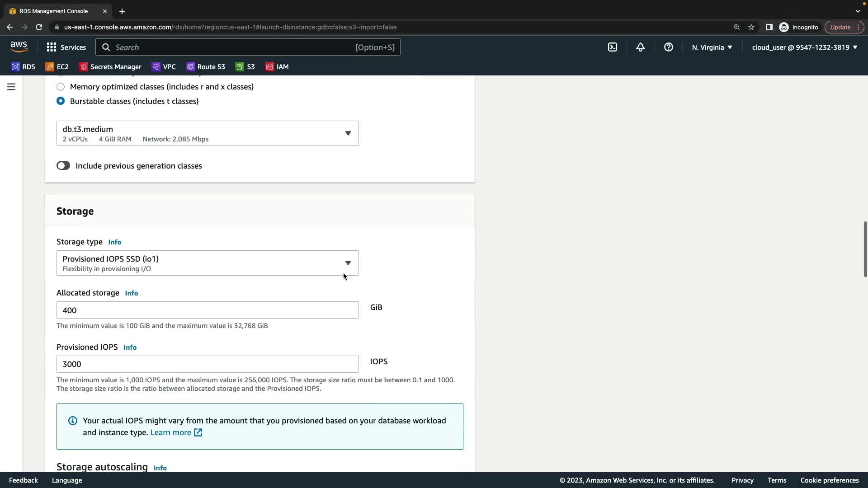Toggle Include previous generation classes
This screenshot has height=488, width=868.
(63, 166)
